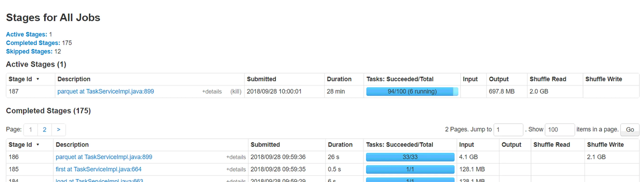Sort completed stages by Shuffle Read header
This screenshot has width=644, height=182.
[552, 145]
